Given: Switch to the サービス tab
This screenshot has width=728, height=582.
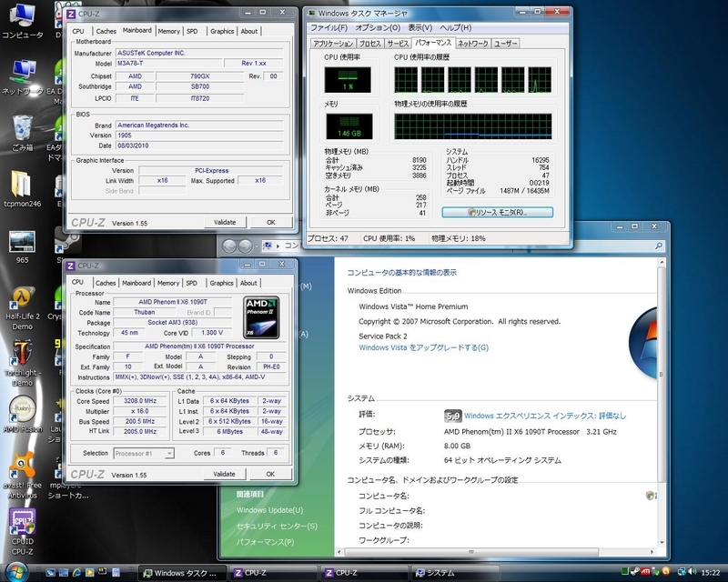Looking at the screenshot, I should point(398,44).
